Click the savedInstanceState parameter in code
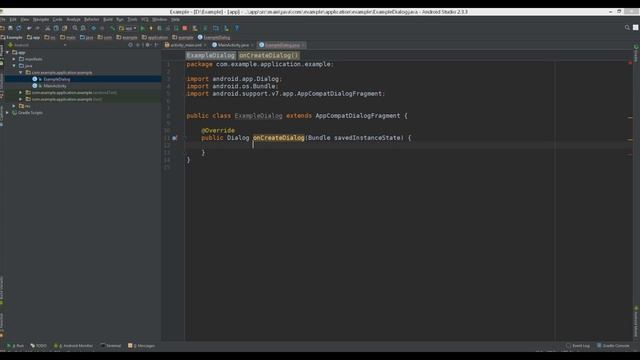 pyautogui.click(x=367, y=138)
